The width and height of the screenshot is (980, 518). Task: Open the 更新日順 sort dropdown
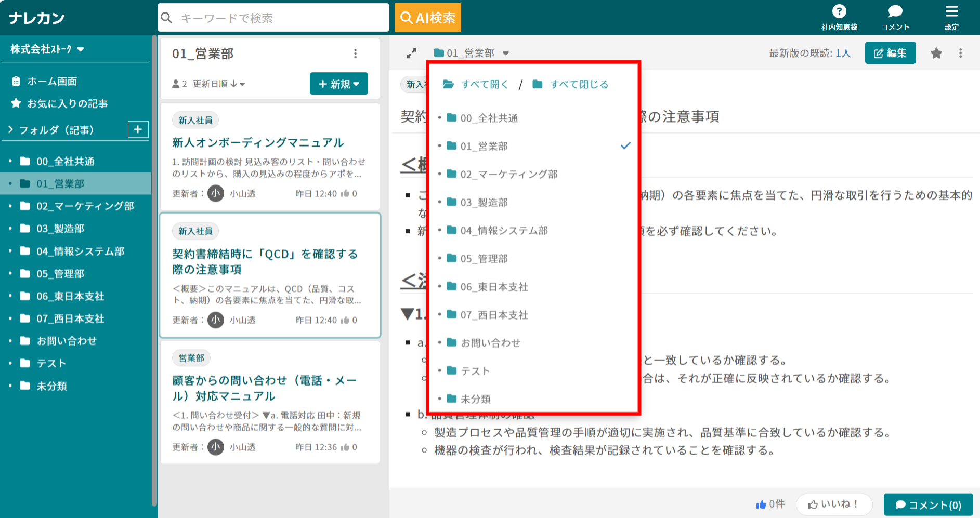tap(225, 84)
